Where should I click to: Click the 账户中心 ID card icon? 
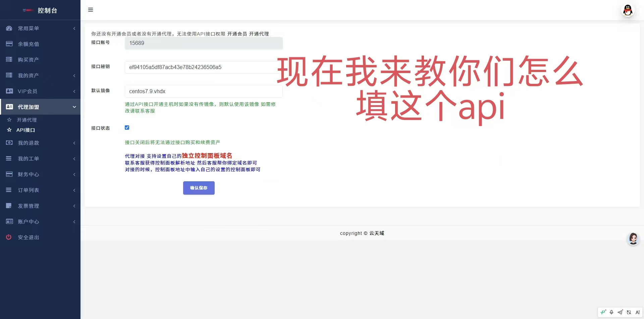click(9, 221)
